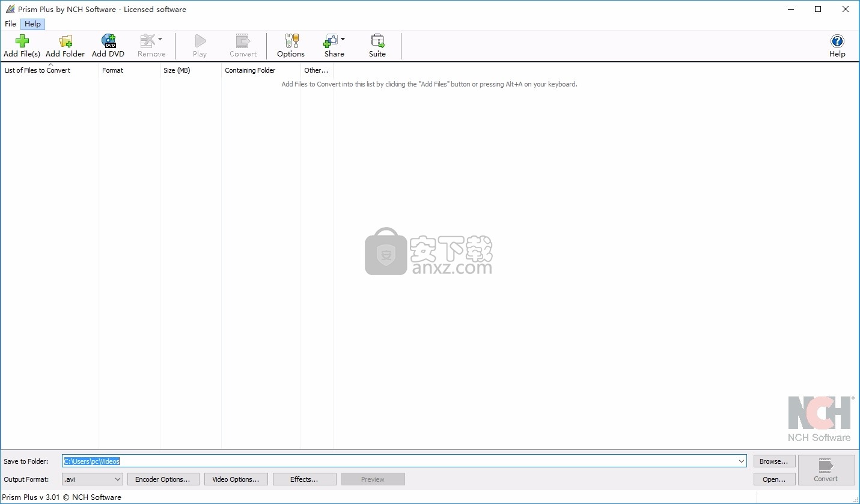This screenshot has height=504, width=860.
Task: Click the Video Options... button
Action: coord(236,479)
